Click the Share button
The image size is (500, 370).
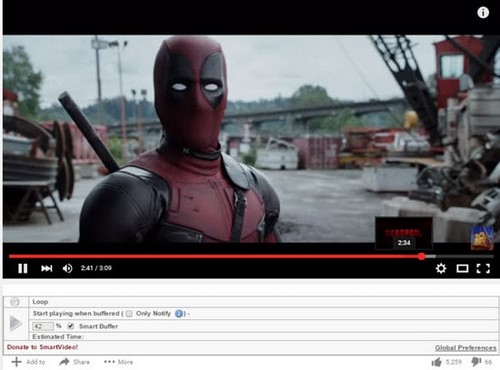coord(74,362)
